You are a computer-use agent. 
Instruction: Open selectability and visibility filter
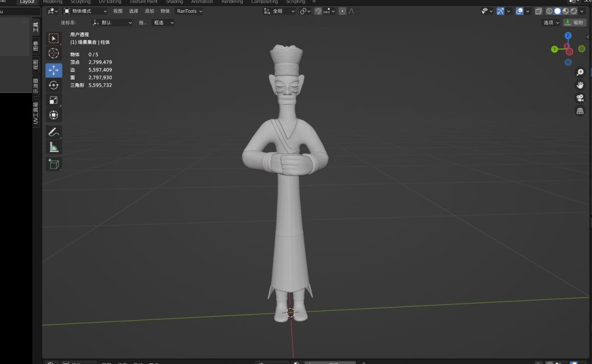(487, 12)
